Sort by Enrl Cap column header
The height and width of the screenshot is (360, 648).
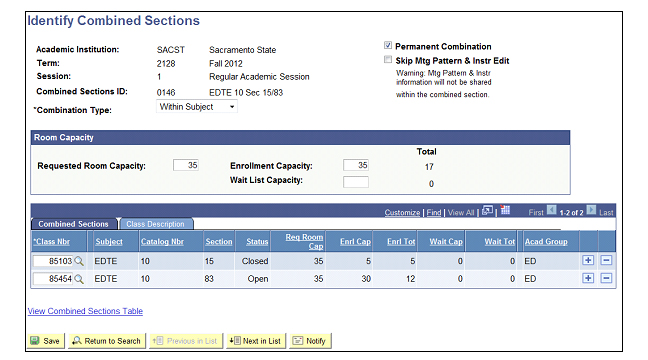(355, 242)
